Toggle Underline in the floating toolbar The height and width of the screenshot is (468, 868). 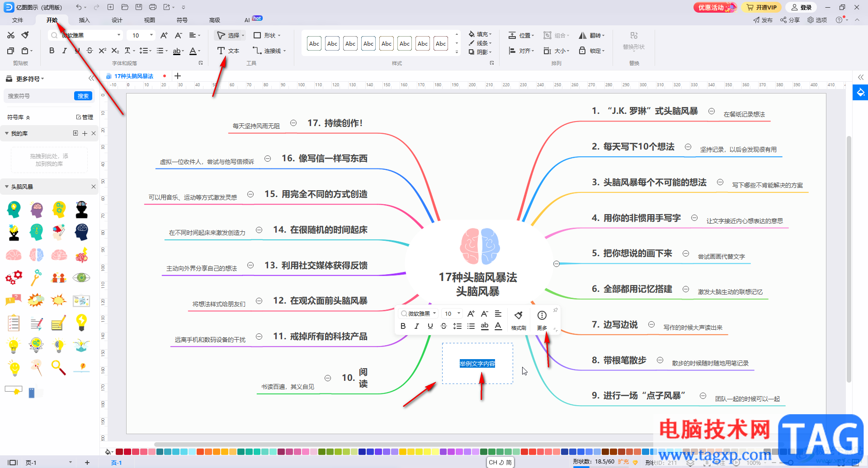point(430,326)
